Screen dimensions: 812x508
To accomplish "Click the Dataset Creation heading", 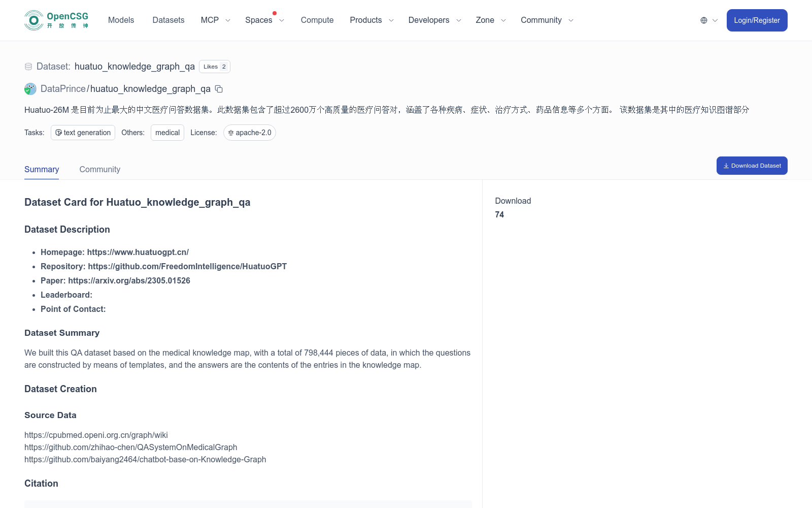I will [60, 389].
